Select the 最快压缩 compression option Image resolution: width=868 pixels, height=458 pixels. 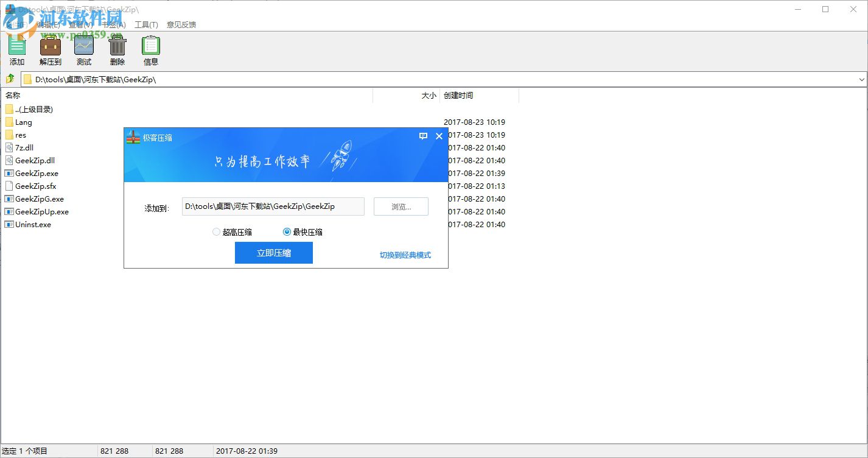click(x=286, y=231)
